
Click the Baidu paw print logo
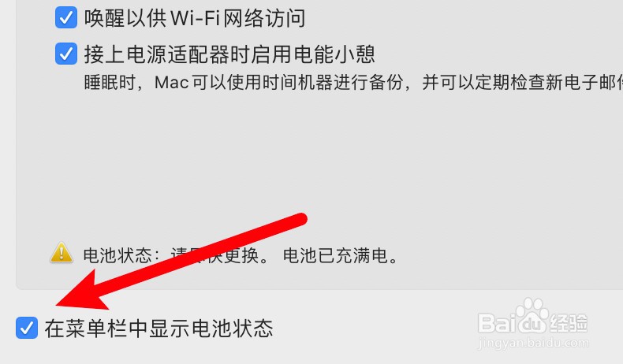click(532, 317)
